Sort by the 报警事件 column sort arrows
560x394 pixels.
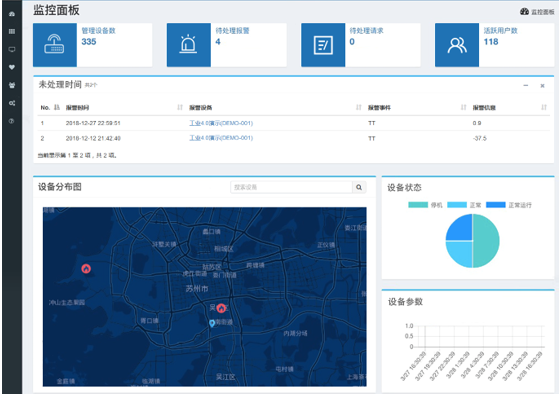click(463, 107)
